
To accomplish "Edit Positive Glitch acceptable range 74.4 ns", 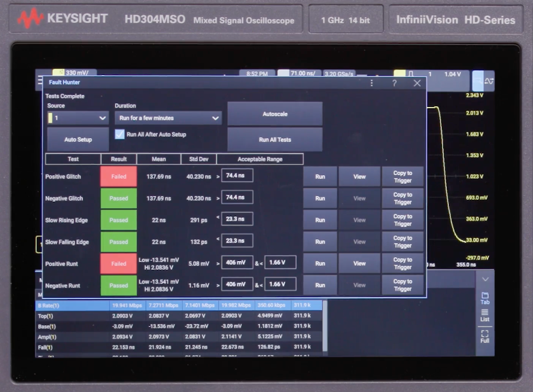I will 237,176.
